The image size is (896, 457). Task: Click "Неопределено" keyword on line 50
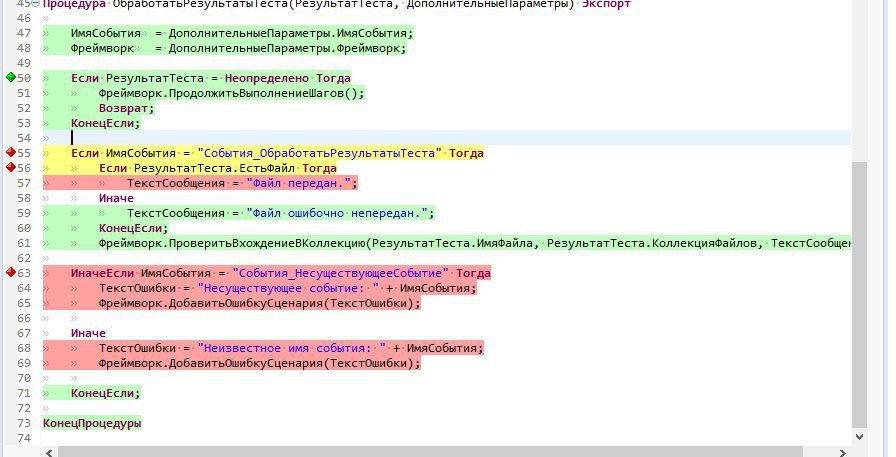click(x=267, y=78)
